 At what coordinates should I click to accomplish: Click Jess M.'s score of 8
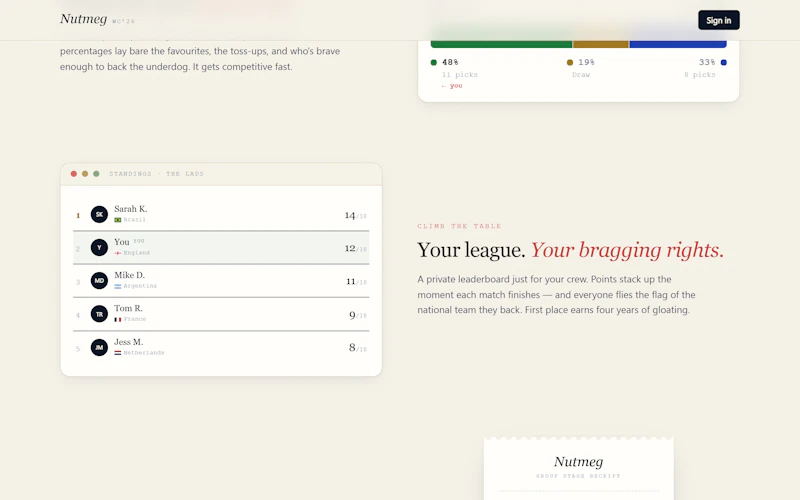coord(352,348)
